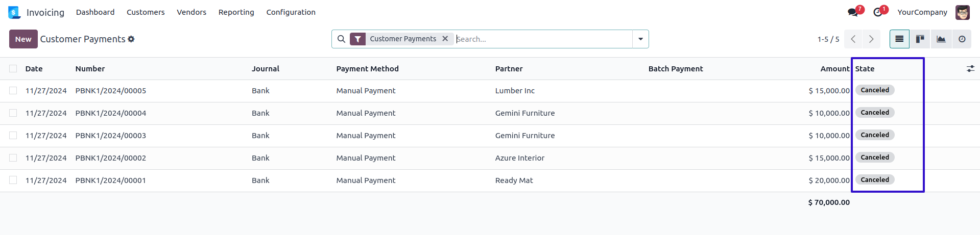The width and height of the screenshot is (980, 235).
Task: Open the Reporting menu
Action: click(x=236, y=12)
